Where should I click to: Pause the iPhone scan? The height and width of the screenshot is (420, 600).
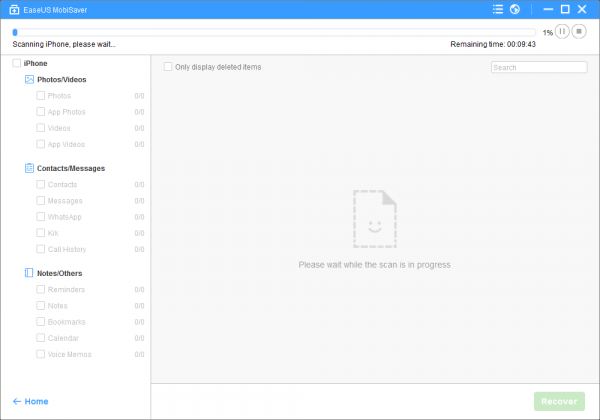tap(562, 31)
